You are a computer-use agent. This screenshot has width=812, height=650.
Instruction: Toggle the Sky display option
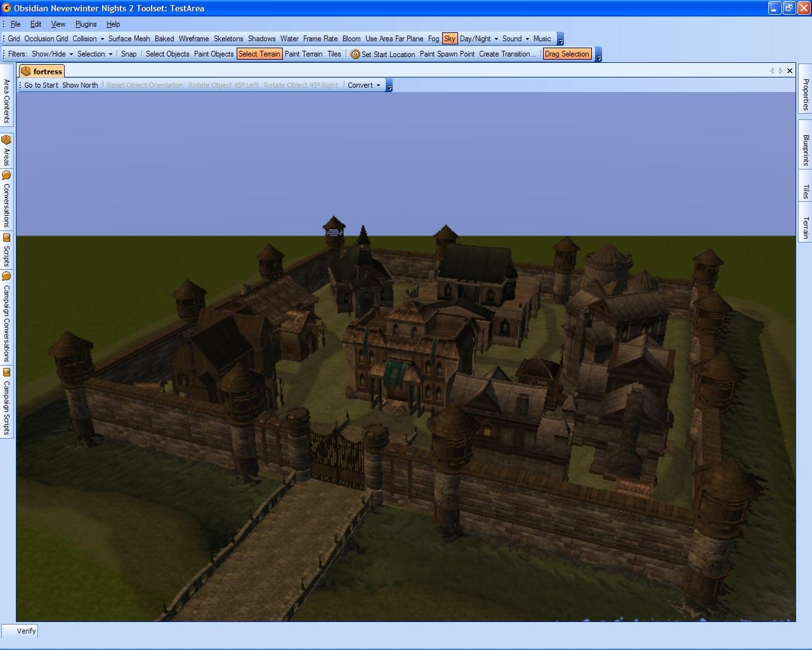click(449, 39)
